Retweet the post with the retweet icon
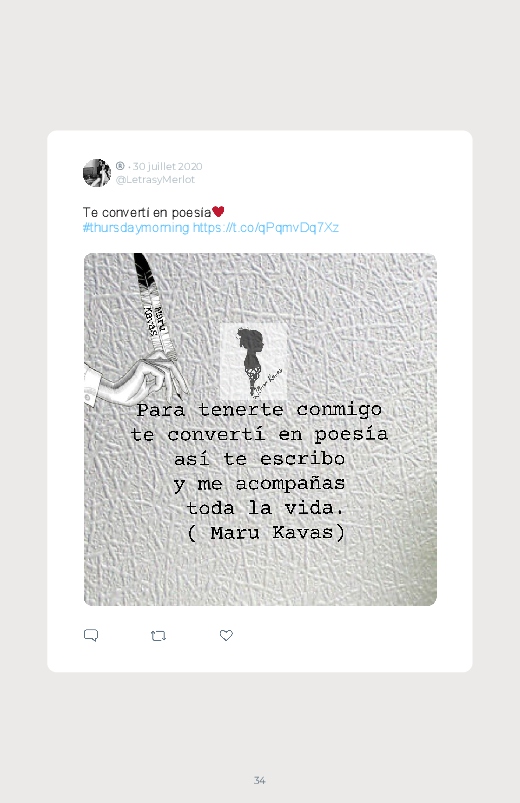The width and height of the screenshot is (520, 803). click(158, 636)
